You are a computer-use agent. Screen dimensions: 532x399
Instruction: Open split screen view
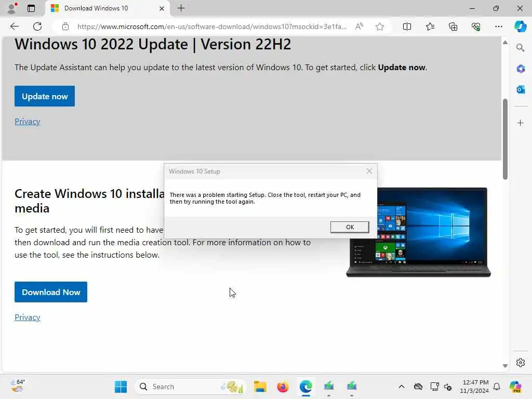407,26
